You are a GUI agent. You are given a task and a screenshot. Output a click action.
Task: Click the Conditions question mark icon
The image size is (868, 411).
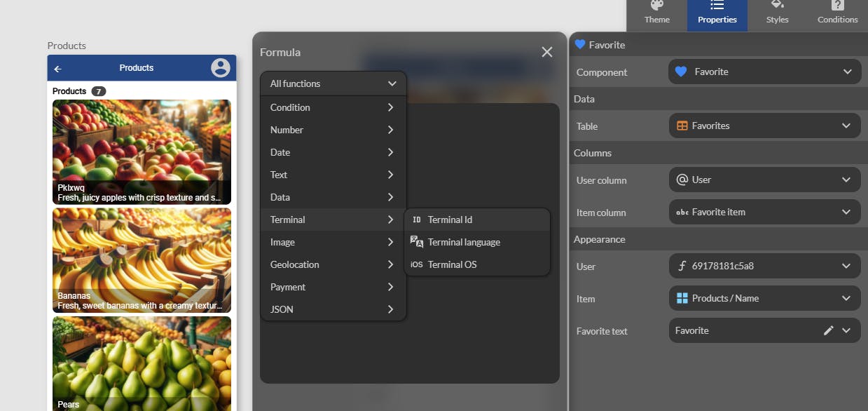(x=837, y=4)
